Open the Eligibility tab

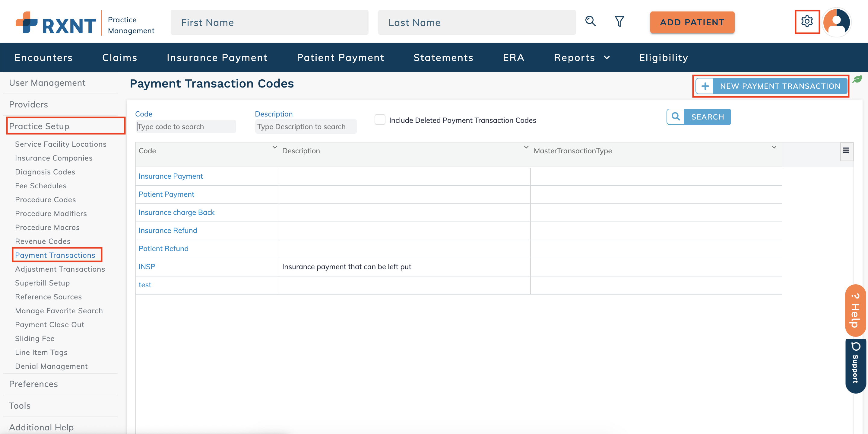pos(664,57)
